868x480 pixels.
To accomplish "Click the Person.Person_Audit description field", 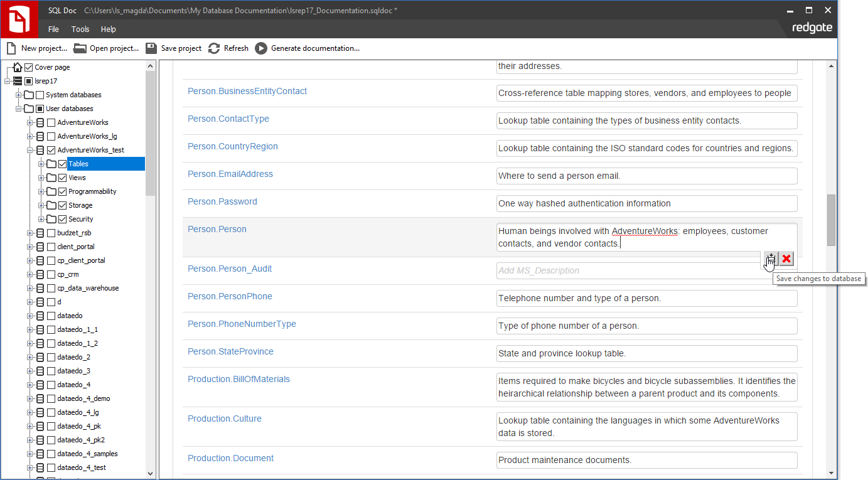I will coord(628,270).
